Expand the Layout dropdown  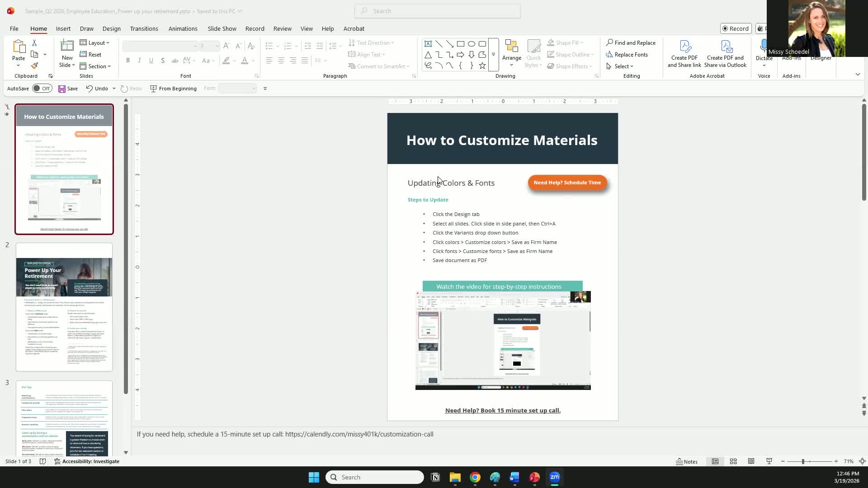pos(95,43)
